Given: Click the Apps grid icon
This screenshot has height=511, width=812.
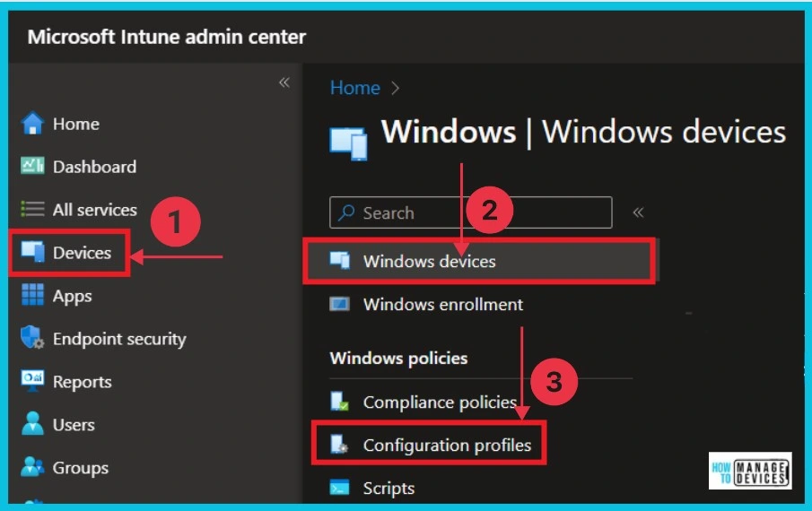Looking at the screenshot, I should pyautogui.click(x=32, y=295).
